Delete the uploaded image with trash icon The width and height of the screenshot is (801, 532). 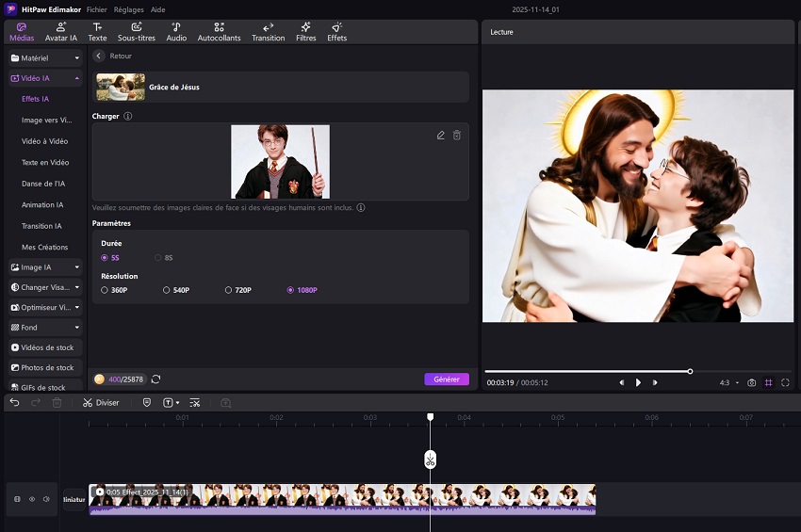coord(457,136)
